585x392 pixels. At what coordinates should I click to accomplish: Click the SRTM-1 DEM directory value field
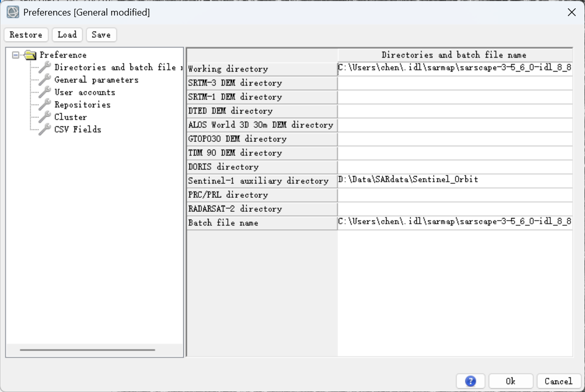(455, 97)
